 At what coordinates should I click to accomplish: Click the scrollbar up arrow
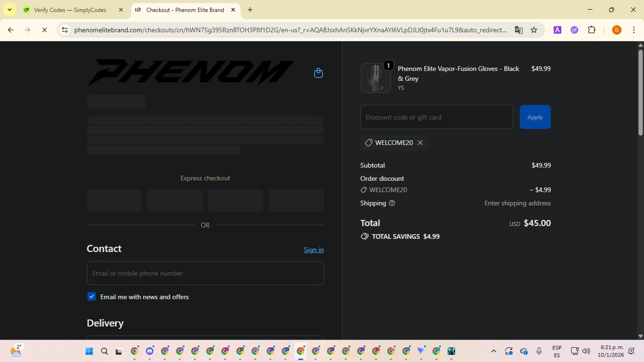point(641,45)
